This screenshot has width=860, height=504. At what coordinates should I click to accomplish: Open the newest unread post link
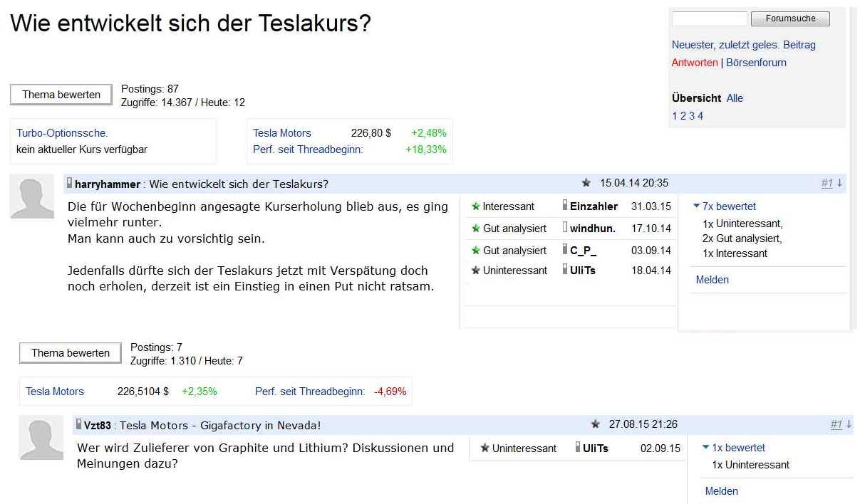[x=743, y=44]
